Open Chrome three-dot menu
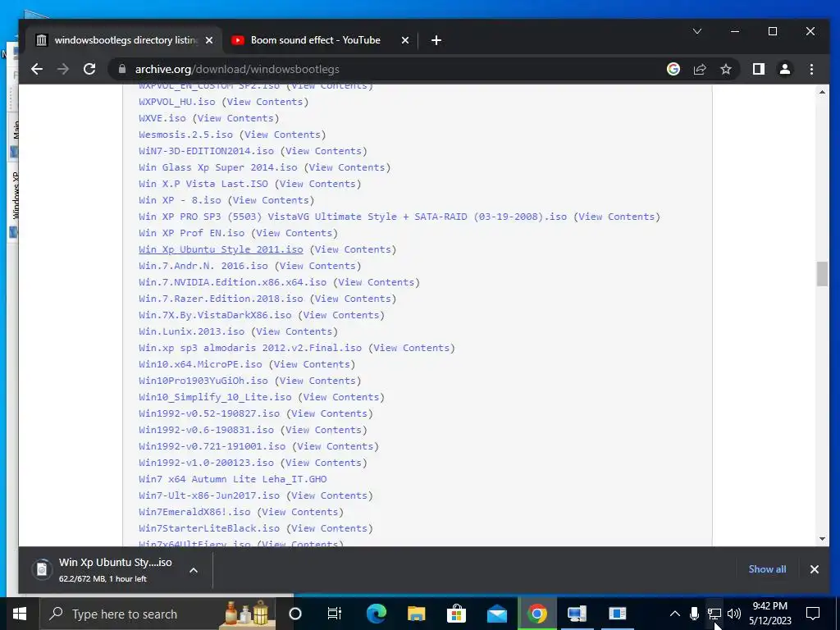The height and width of the screenshot is (630, 840). pos(811,69)
